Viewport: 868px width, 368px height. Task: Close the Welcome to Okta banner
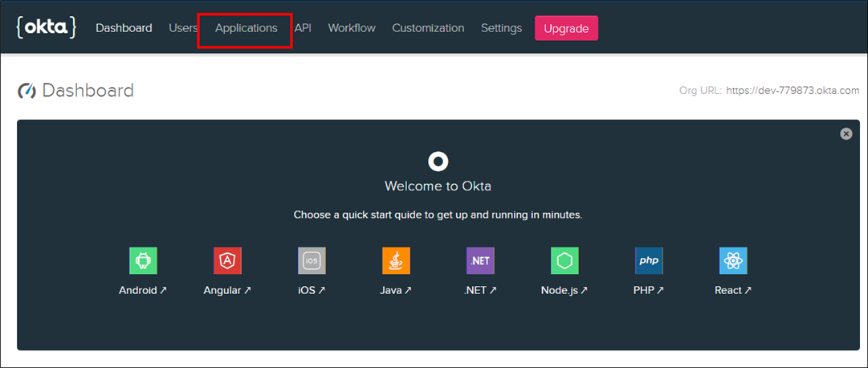[846, 133]
